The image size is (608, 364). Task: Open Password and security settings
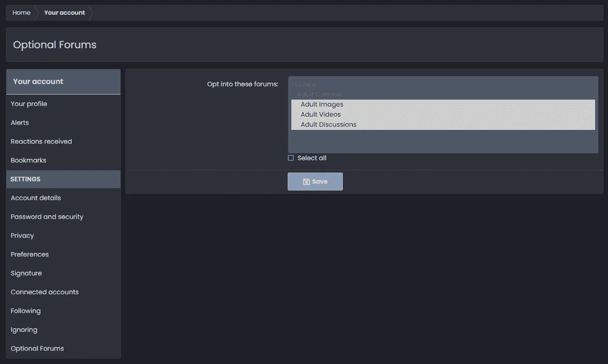63,217
